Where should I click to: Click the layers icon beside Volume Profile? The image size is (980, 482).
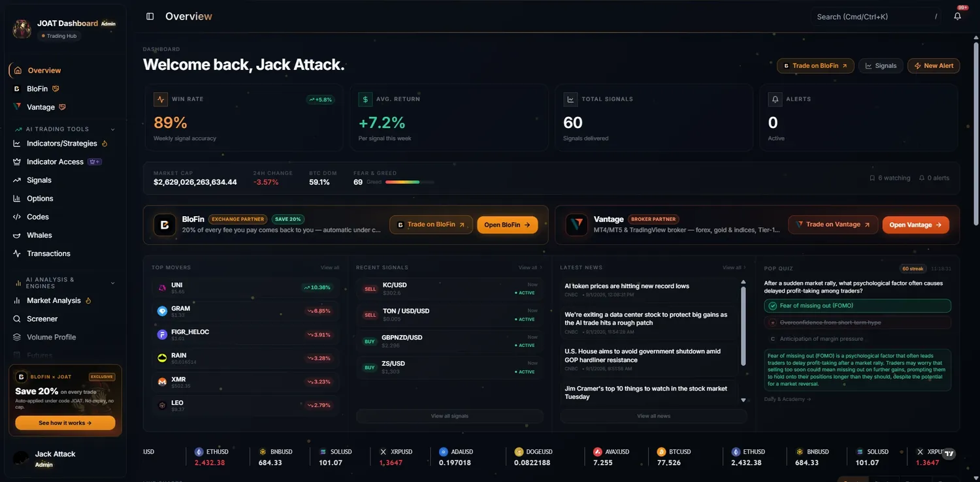[17, 337]
